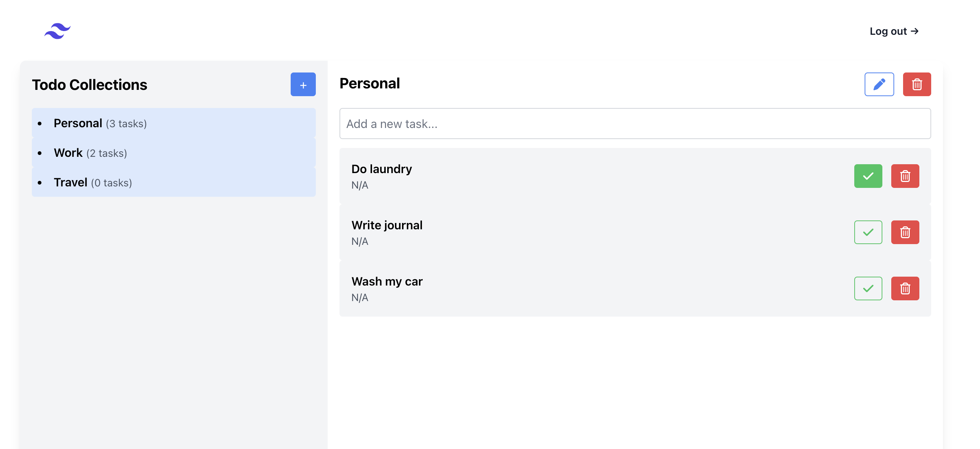
Task: Click the Wash my car task title
Action: 386,281
